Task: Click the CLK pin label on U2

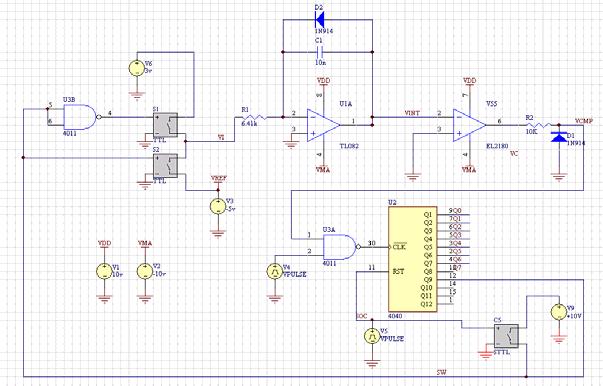Action: pyautogui.click(x=399, y=247)
